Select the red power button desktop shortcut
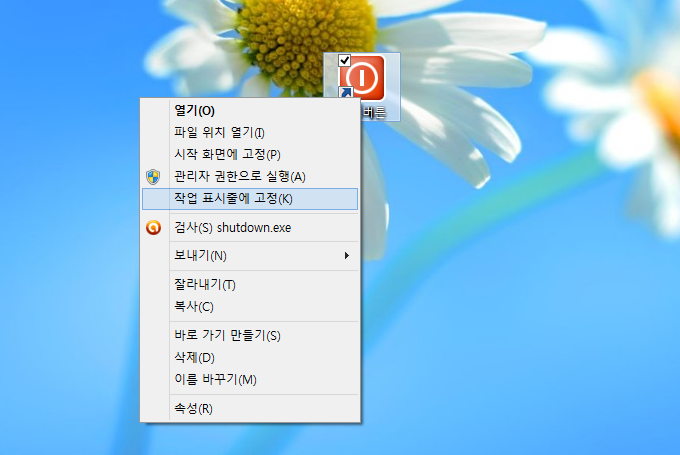The height and width of the screenshot is (455, 680). tap(362, 77)
